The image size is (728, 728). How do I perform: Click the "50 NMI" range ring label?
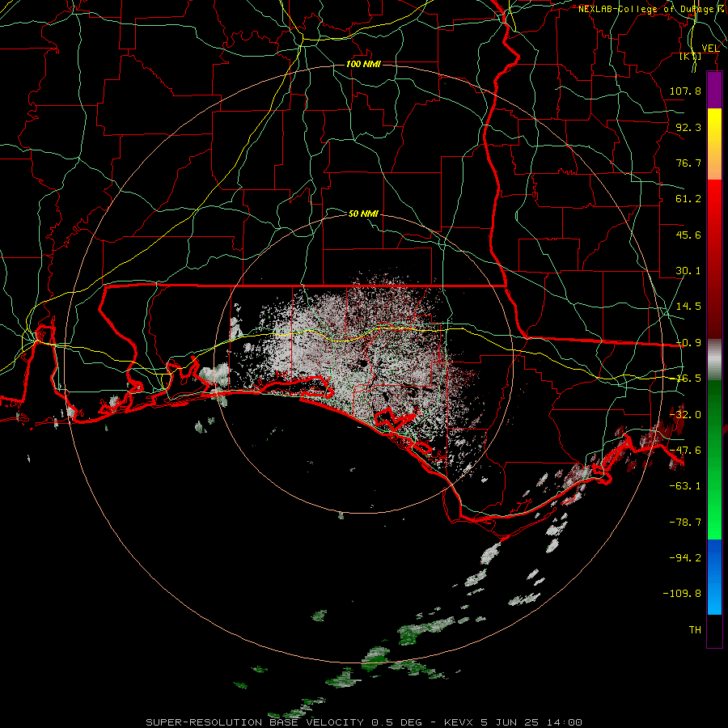pyautogui.click(x=363, y=214)
